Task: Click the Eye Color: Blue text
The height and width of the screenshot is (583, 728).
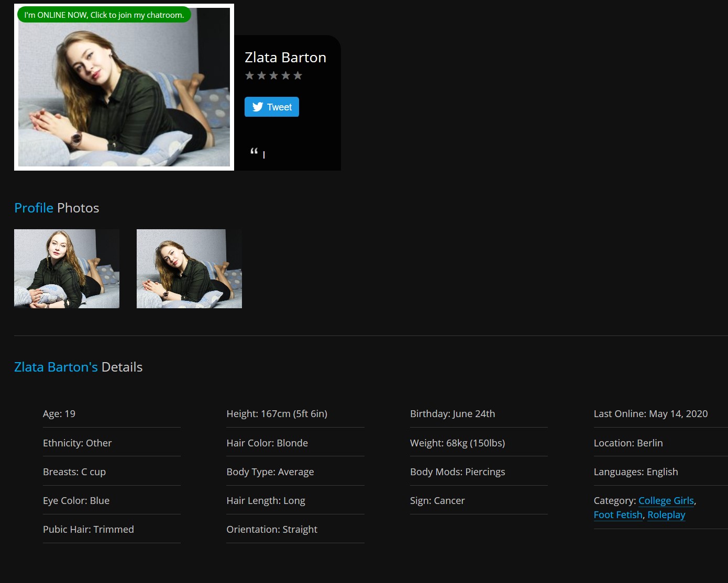Action: [x=76, y=501]
